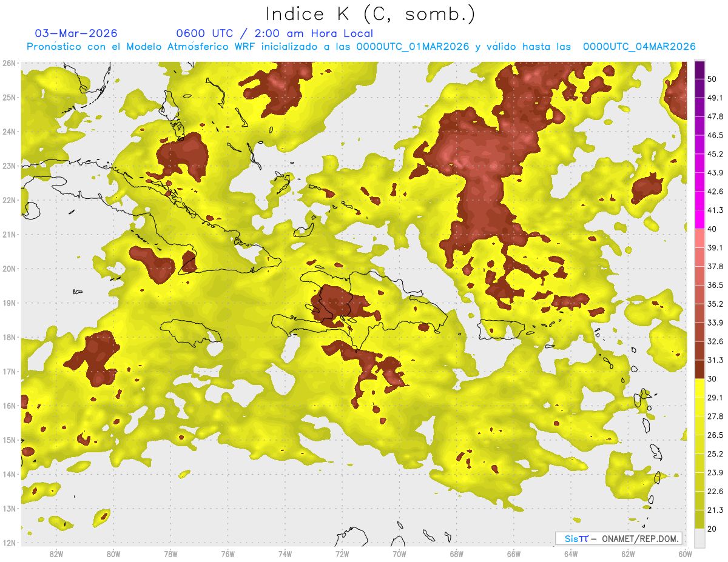The height and width of the screenshot is (562, 728).
Task: Click the latitude label "26N"
Action: pos(9,63)
